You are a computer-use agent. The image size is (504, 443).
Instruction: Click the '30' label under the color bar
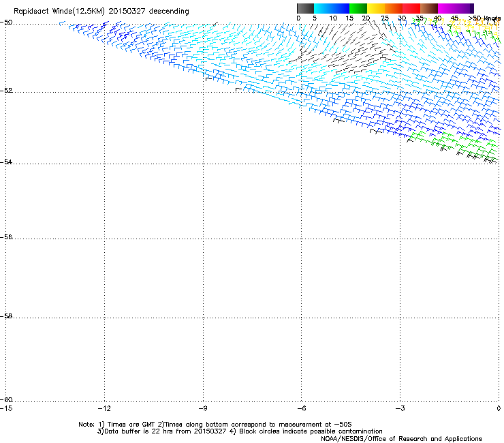point(402,18)
